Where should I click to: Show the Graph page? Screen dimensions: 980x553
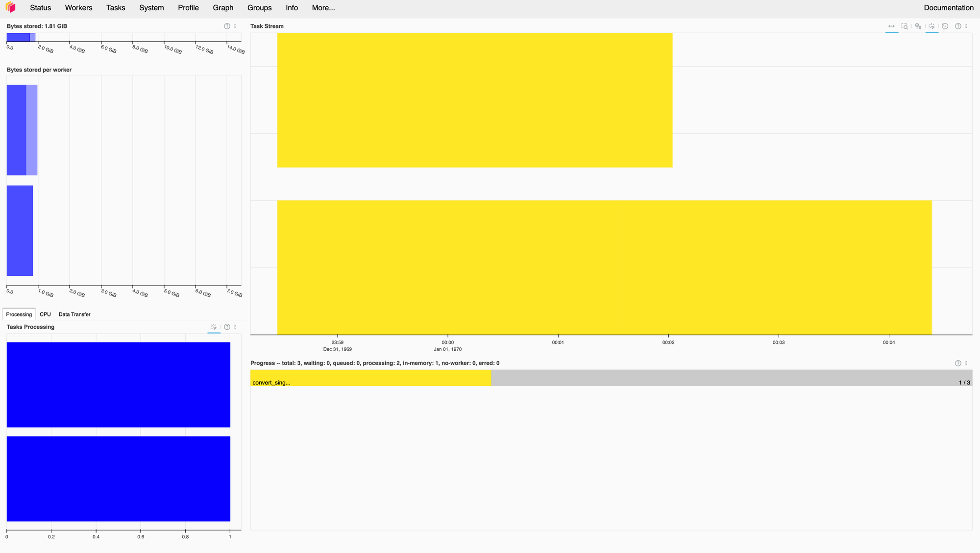223,8
